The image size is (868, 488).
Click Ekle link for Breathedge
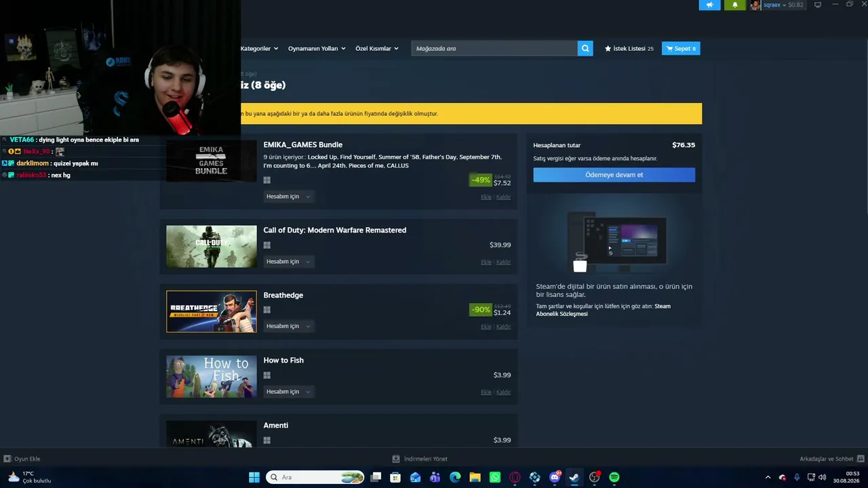click(486, 327)
